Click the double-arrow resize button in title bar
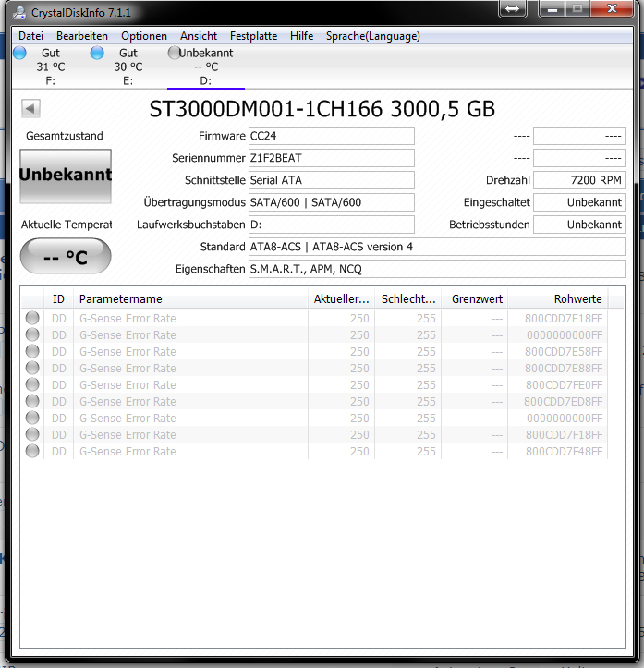The width and height of the screenshot is (644, 668). coord(513,8)
